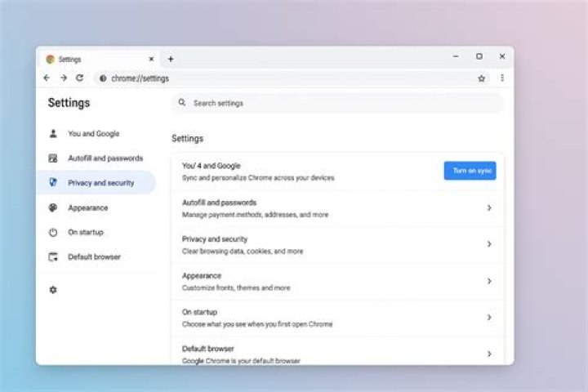Open a new tab with plus icon
588x392 pixels.
point(171,59)
